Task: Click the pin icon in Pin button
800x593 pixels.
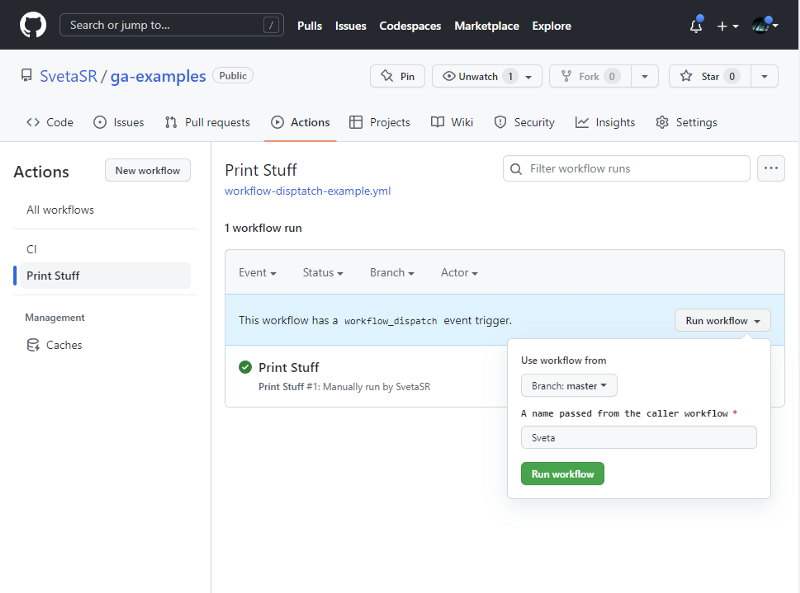Action: pyautogui.click(x=387, y=76)
